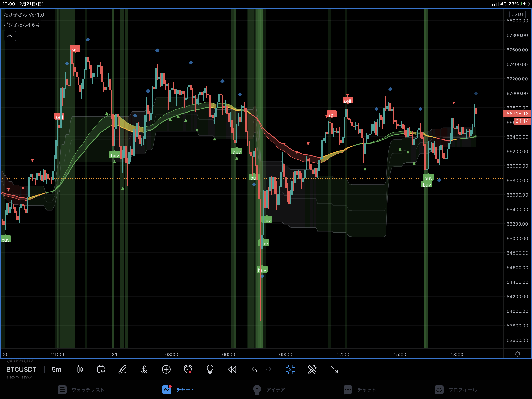Switch to the ウォッチリスト tab
The width and height of the screenshot is (532, 399).
point(81,390)
